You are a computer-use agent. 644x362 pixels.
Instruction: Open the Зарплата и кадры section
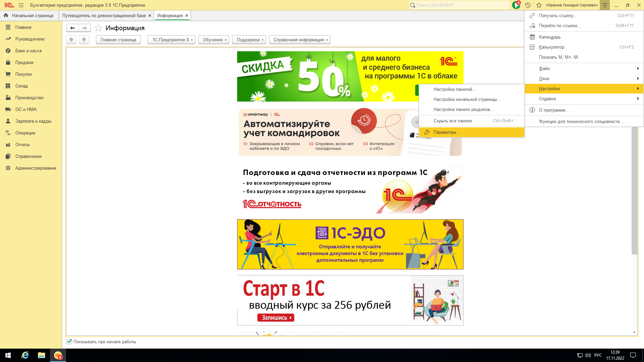31,121
